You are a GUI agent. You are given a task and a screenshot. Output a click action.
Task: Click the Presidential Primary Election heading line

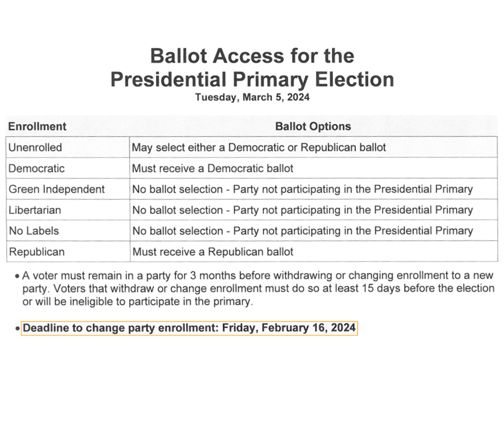point(253,79)
